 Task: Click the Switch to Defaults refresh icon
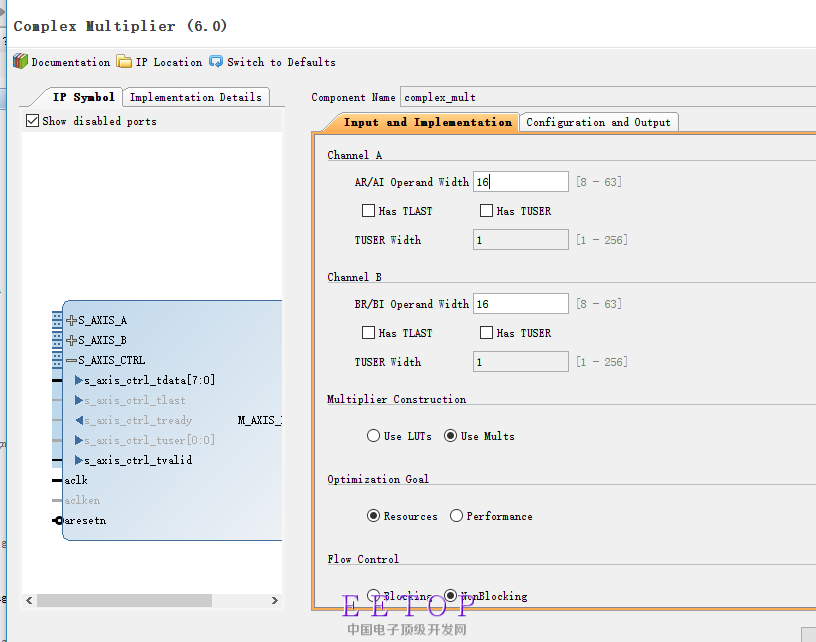click(x=216, y=62)
